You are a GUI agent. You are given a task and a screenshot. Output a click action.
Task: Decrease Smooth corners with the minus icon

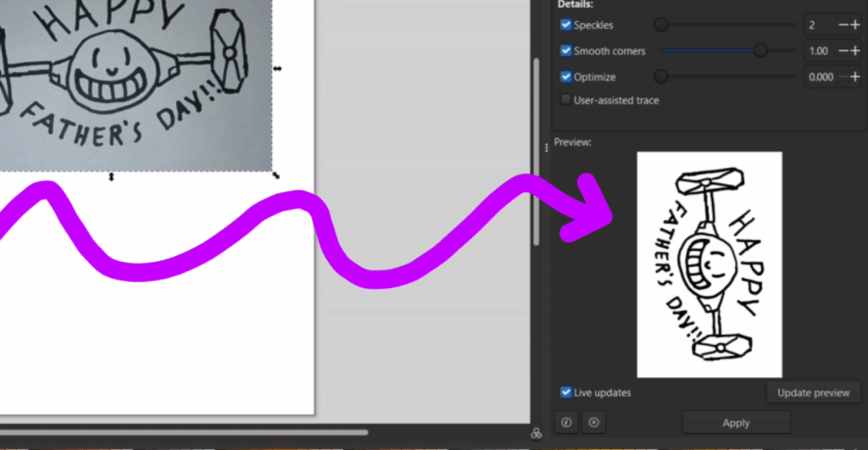pos(843,51)
